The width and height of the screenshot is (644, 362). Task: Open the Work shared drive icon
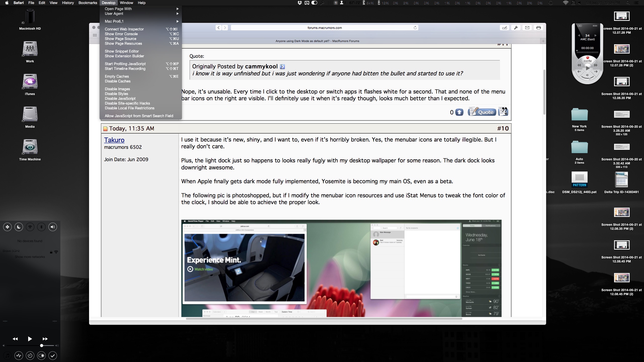coord(30,49)
